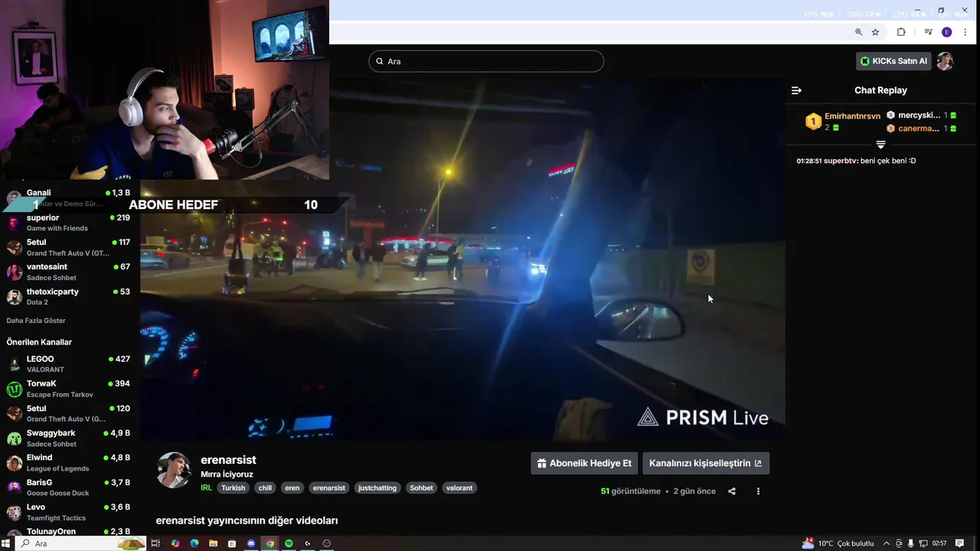Open the Chrome profile E avatar

(947, 32)
